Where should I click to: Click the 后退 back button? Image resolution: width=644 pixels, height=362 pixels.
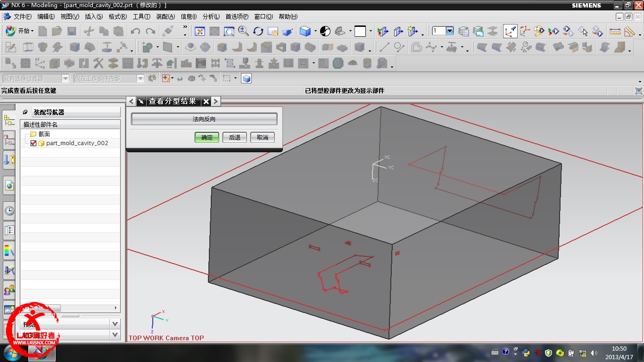(235, 137)
